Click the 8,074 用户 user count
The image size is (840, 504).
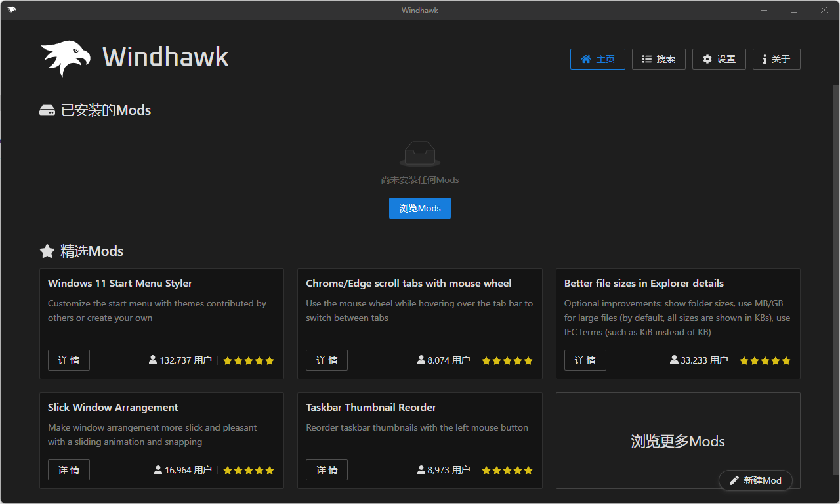pyautogui.click(x=449, y=360)
